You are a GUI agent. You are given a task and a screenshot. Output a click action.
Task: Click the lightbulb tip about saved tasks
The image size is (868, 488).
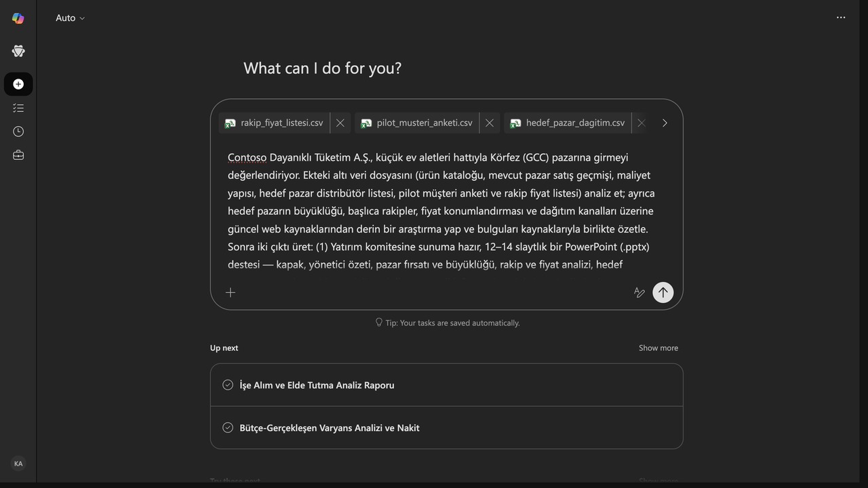448,323
